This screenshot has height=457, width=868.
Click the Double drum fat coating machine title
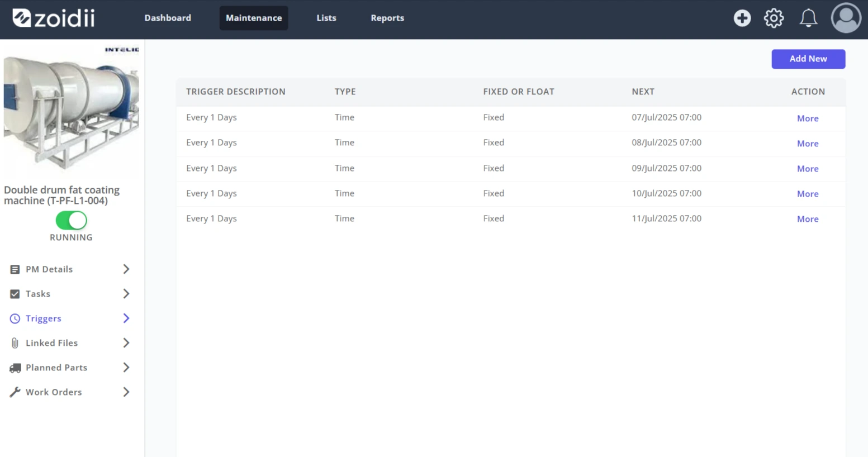pyautogui.click(x=61, y=195)
